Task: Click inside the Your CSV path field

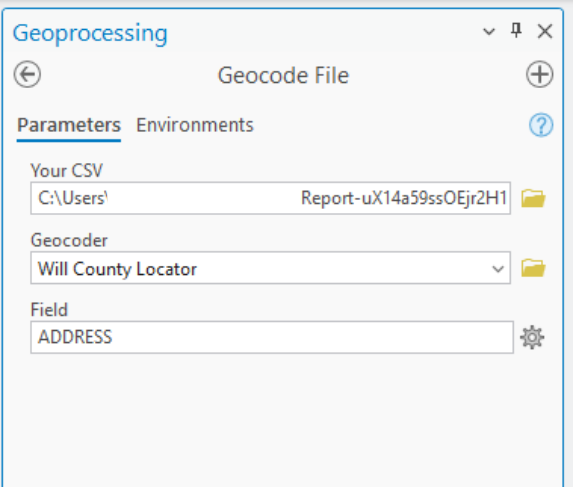Action: (270, 198)
